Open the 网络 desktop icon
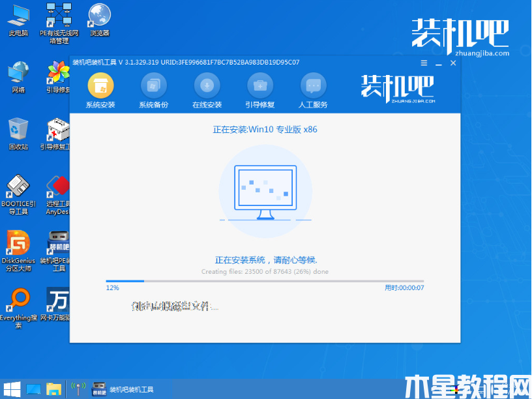The width and height of the screenshot is (532, 399). 18,78
